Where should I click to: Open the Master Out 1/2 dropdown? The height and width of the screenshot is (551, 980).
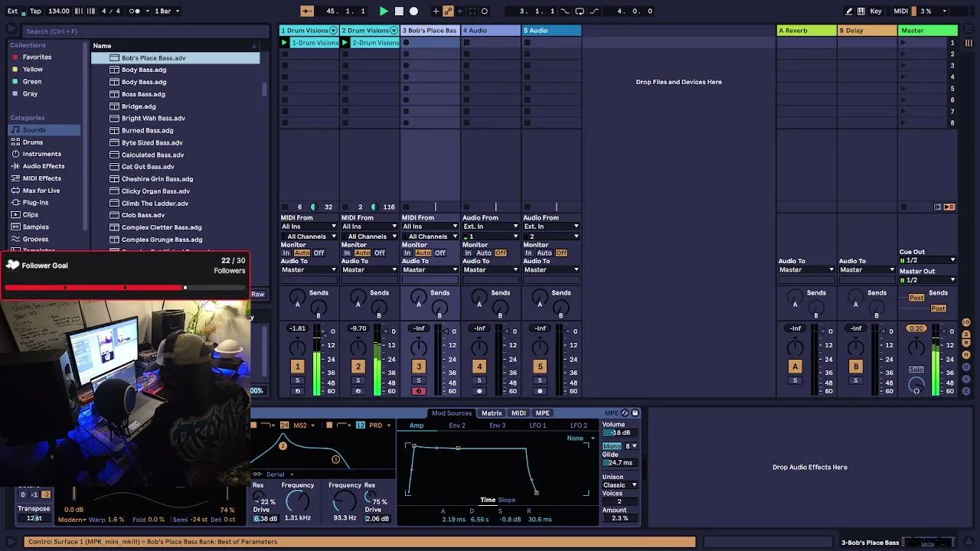[x=928, y=280]
